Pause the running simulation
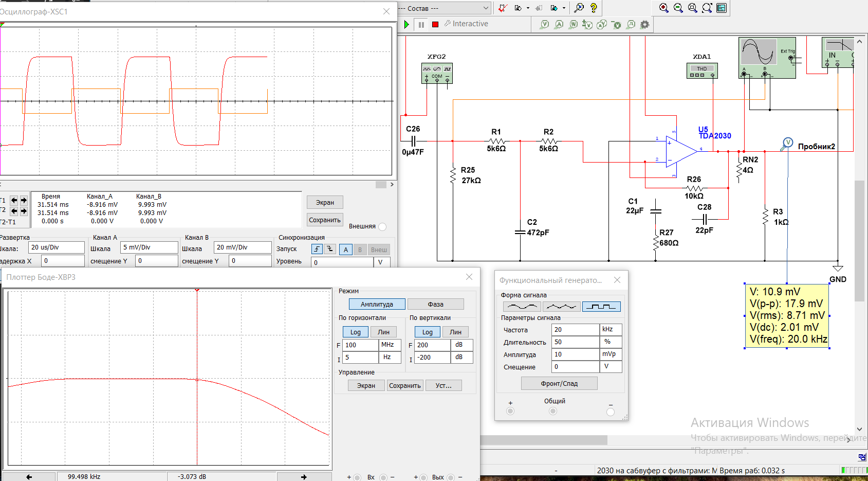This screenshot has height=481, width=868. click(421, 24)
